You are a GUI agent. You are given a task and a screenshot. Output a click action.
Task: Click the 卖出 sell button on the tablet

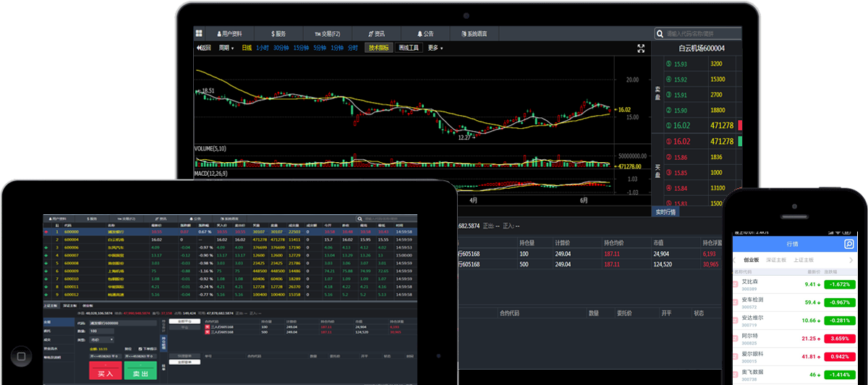(140, 371)
